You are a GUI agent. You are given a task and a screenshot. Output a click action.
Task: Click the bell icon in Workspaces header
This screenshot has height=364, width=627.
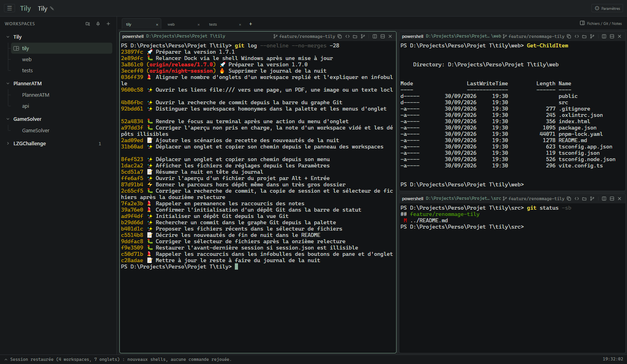98,24
